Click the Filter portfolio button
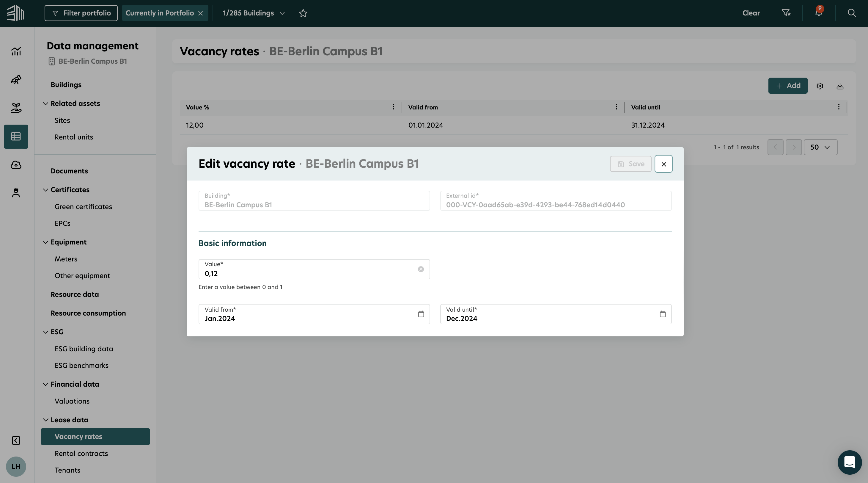Screen dimensions: 868x483 point(81,13)
